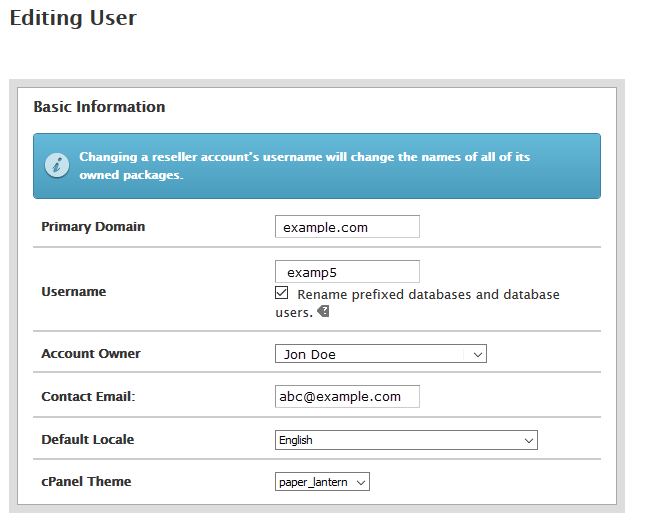Open the Account Owner dropdown

click(380, 354)
